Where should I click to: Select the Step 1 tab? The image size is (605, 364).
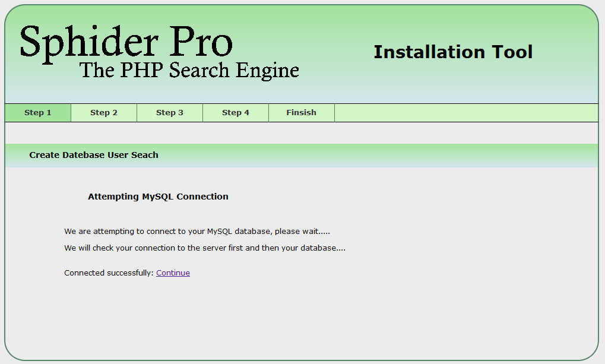(38, 113)
